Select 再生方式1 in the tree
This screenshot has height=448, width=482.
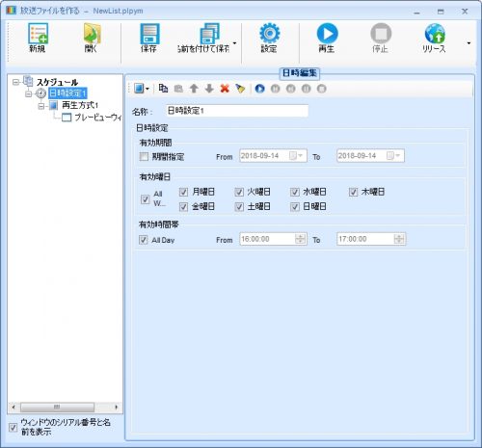(x=80, y=105)
